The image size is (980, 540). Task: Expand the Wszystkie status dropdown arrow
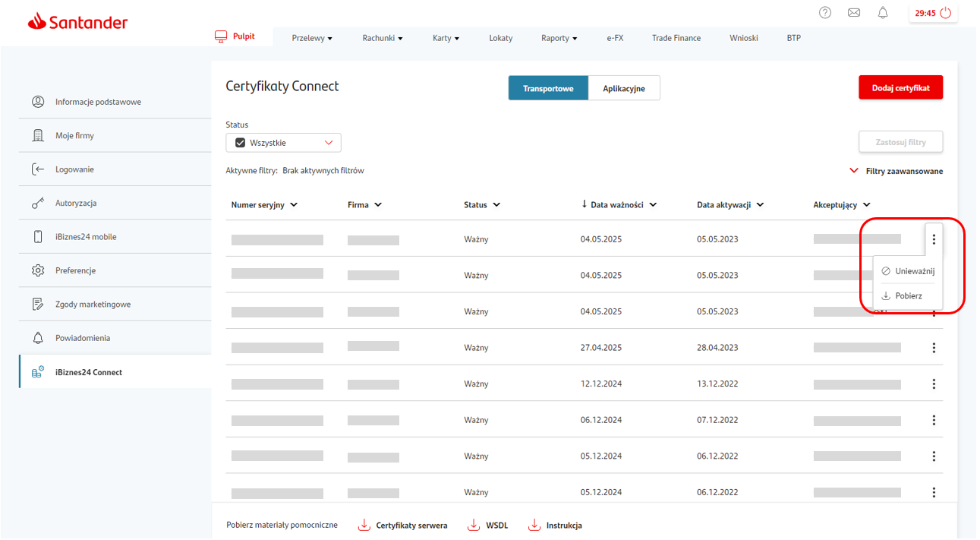(329, 143)
